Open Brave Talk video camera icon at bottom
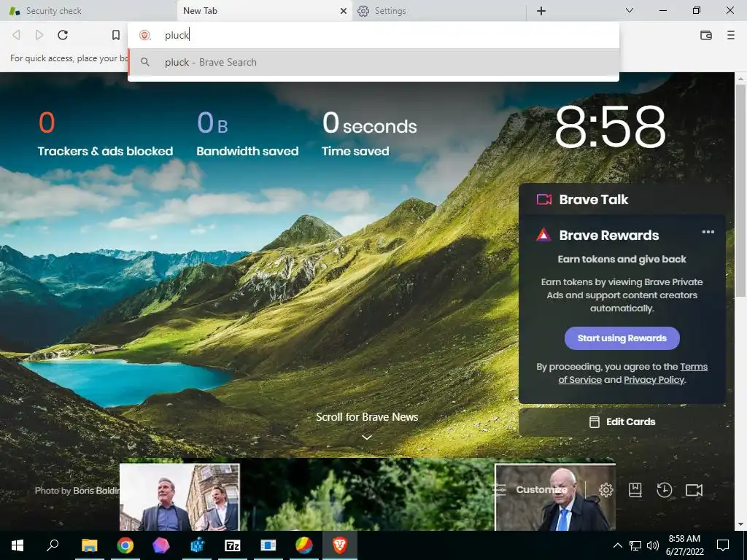 click(x=694, y=490)
